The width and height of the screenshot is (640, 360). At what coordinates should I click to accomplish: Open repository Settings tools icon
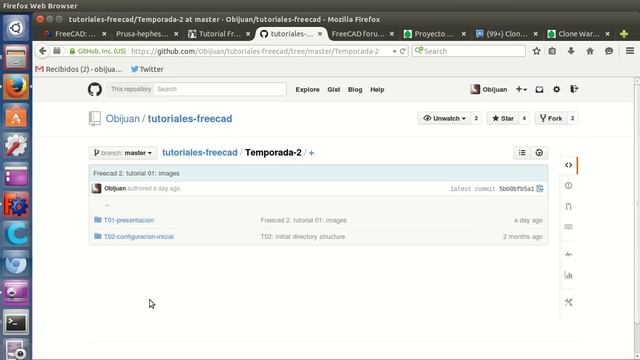pos(569,302)
